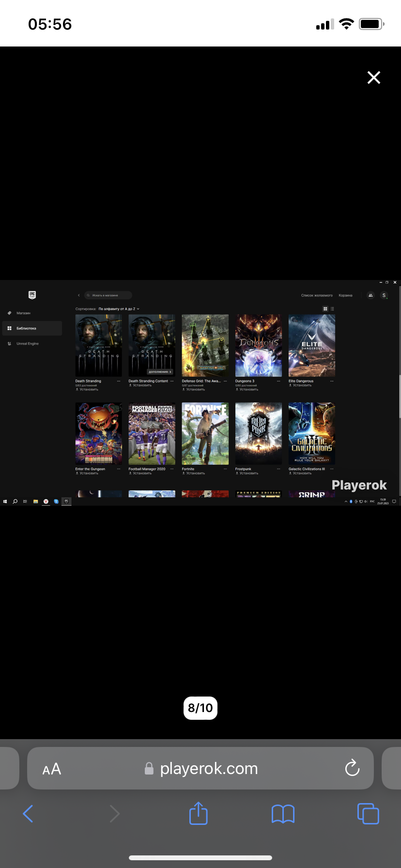Click Установить under Fortnite
Screen dimensions: 401x868
coord(194,473)
